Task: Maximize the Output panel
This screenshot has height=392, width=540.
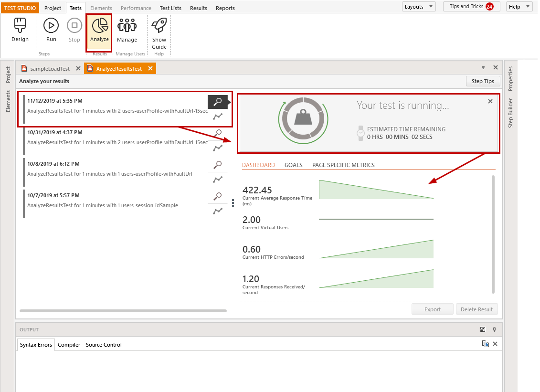Action: (x=483, y=329)
